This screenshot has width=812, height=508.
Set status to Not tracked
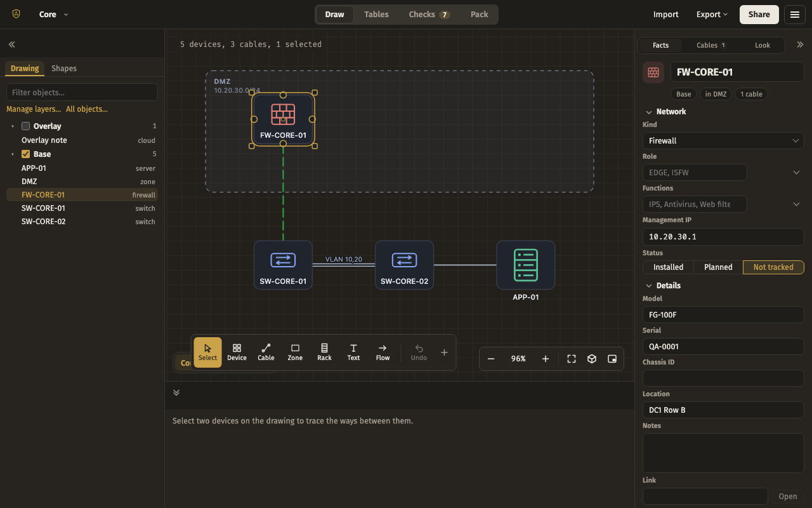click(x=773, y=267)
